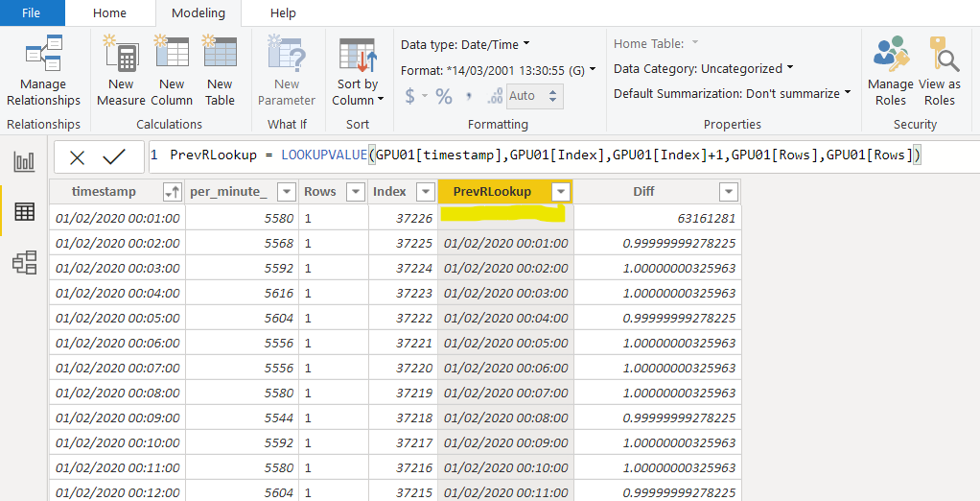Click timestamp cell 01/02/2020 00:07:00

(118, 369)
